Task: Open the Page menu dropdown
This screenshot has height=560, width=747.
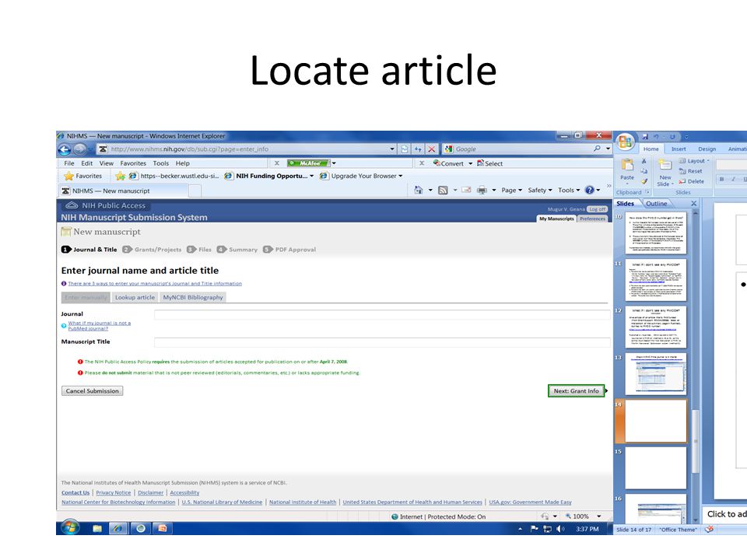Action: pyautogui.click(x=512, y=190)
